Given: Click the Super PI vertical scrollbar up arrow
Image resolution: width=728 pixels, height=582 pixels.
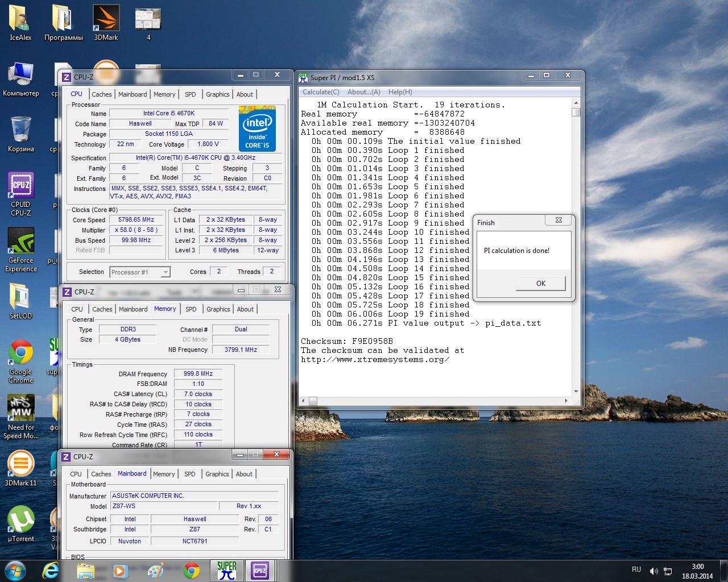Looking at the screenshot, I should point(576,103).
